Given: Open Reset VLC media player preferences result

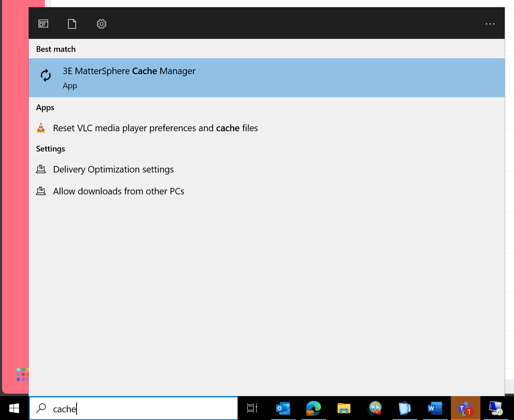Looking at the screenshot, I should coord(267,128).
